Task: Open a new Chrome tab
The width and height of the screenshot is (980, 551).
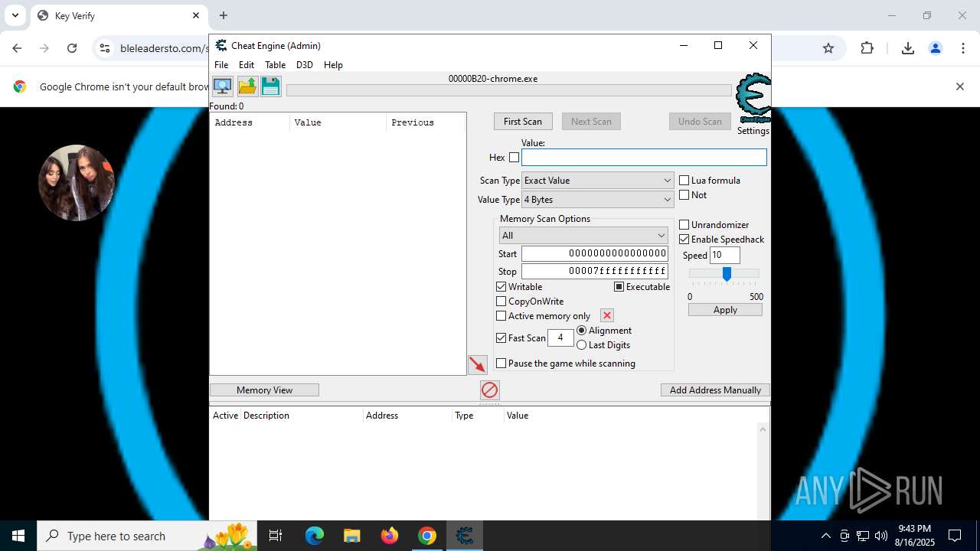Action: 224,15
